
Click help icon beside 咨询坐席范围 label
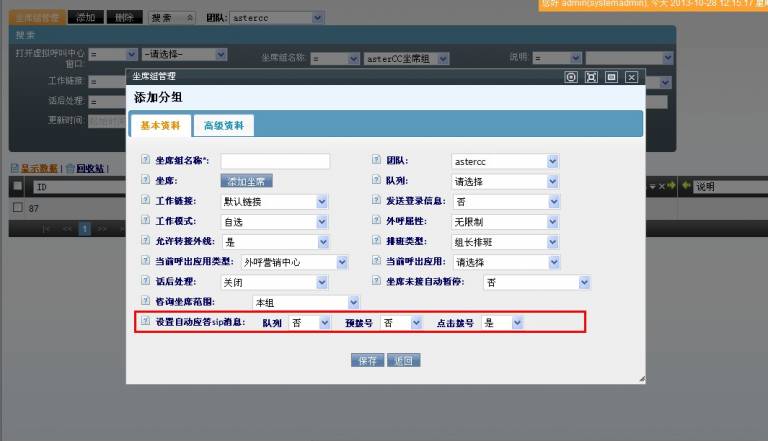(x=145, y=300)
